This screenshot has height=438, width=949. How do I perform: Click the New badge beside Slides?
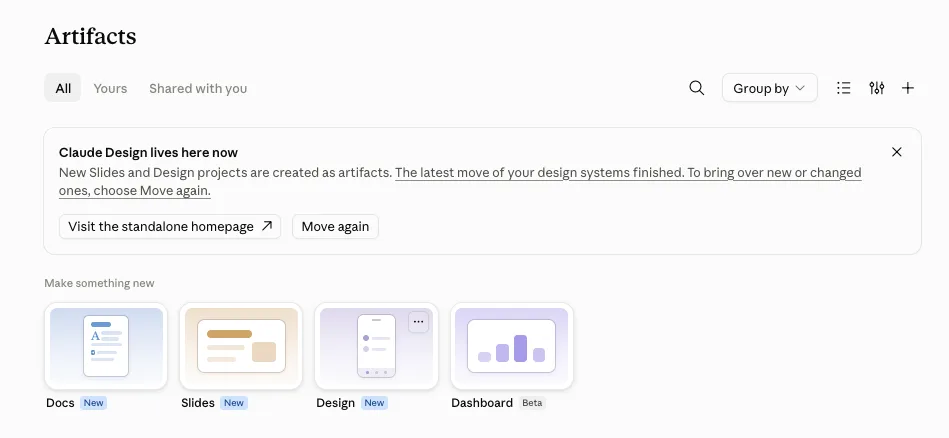pyautogui.click(x=234, y=403)
